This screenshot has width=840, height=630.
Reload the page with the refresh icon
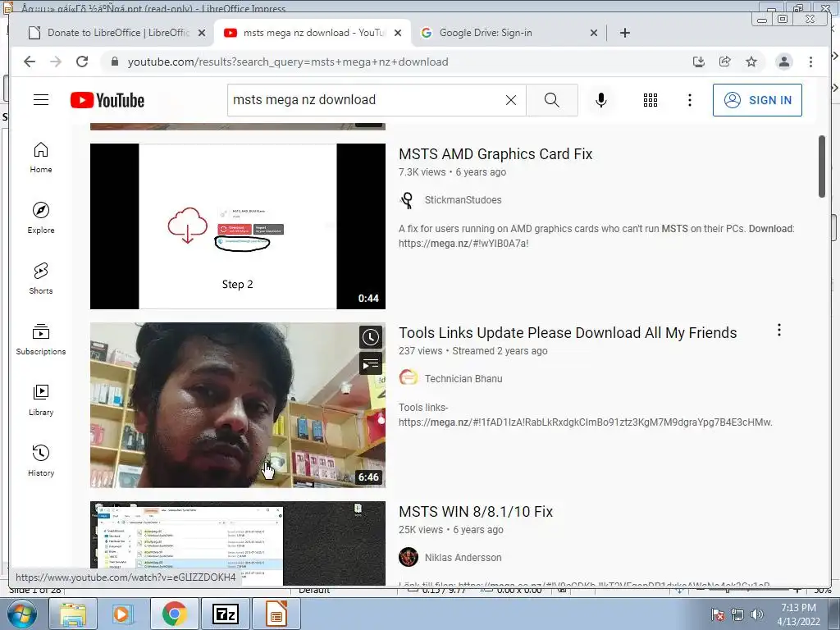click(x=82, y=62)
